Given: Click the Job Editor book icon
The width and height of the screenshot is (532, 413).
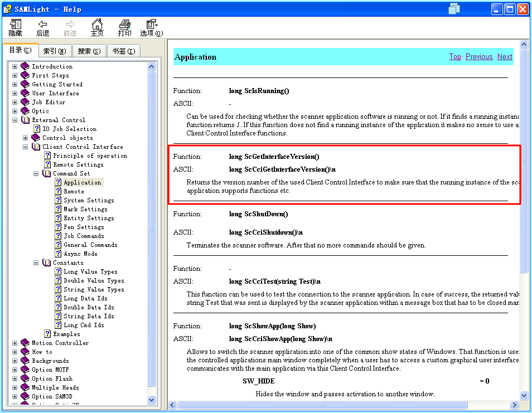Looking at the screenshot, I should (25, 102).
